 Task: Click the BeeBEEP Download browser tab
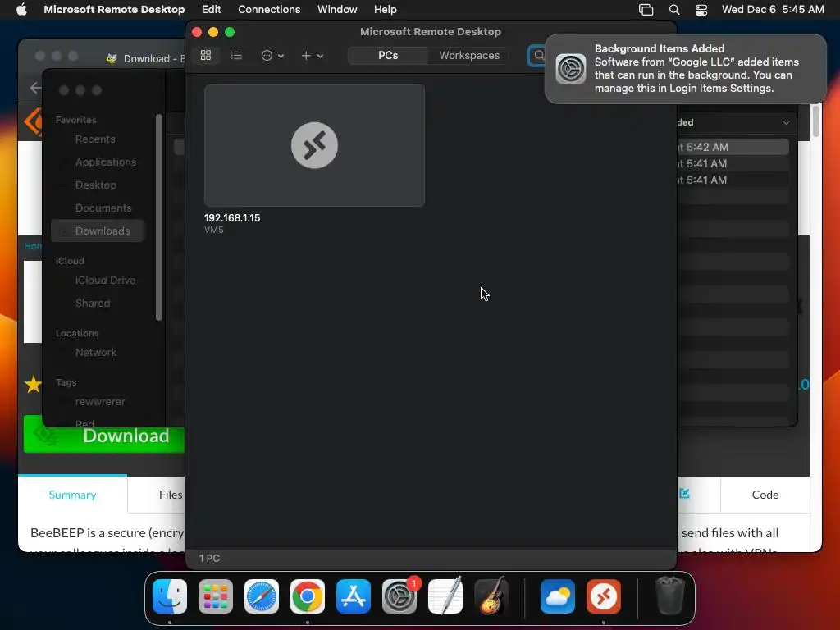[x=146, y=58]
